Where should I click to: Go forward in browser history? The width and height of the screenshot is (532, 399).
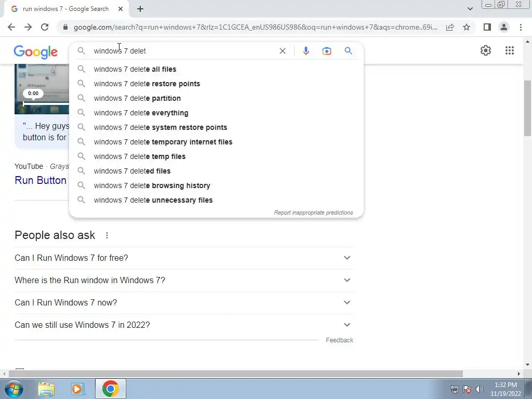pyautogui.click(x=28, y=27)
